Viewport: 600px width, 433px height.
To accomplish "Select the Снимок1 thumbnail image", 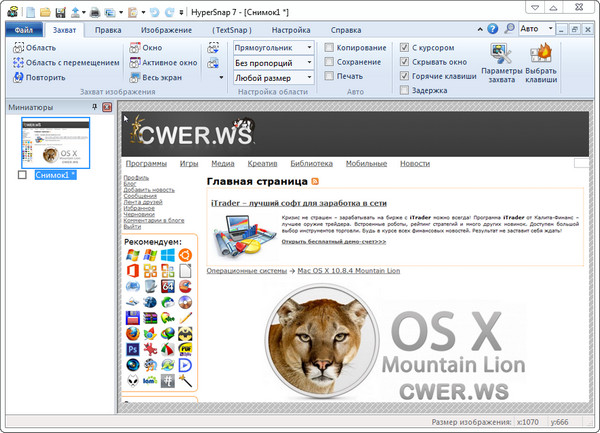I will tap(55, 143).
